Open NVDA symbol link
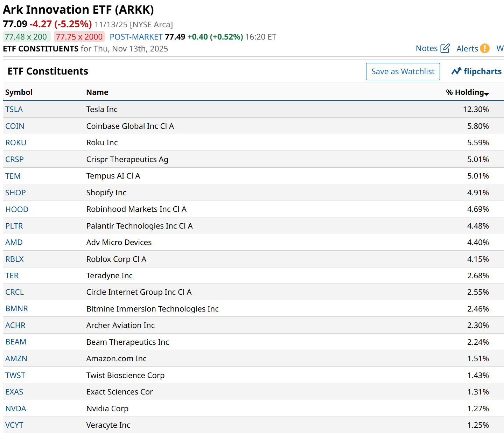The height and width of the screenshot is (433, 504). [x=16, y=408]
